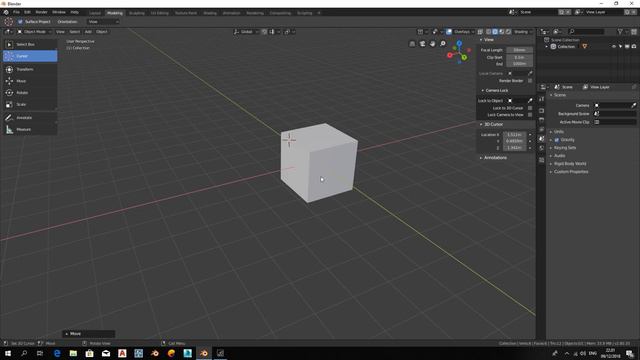This screenshot has width=640, height=360.
Task: Toggle camera view gizmo button
Action: coord(422,44)
